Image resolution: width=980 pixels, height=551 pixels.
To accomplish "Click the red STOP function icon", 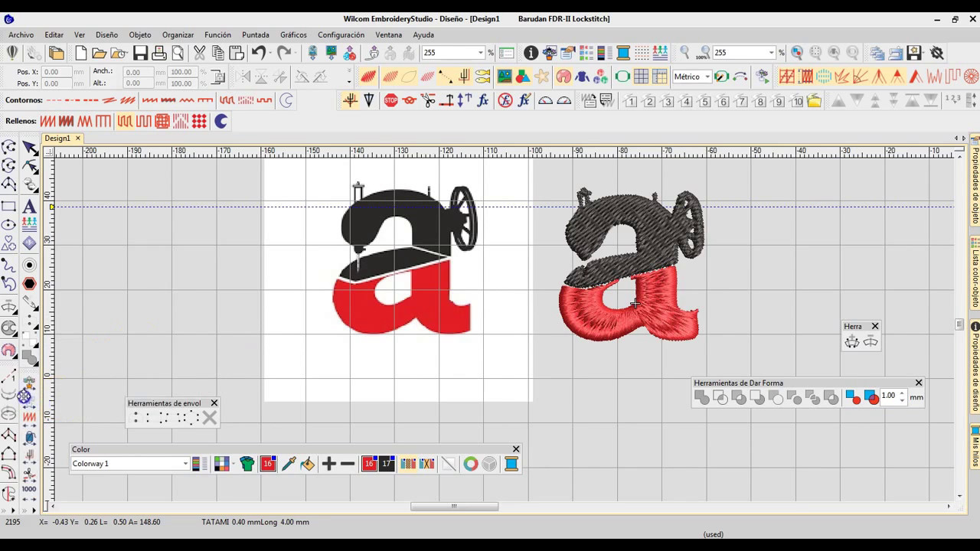I will [x=390, y=100].
